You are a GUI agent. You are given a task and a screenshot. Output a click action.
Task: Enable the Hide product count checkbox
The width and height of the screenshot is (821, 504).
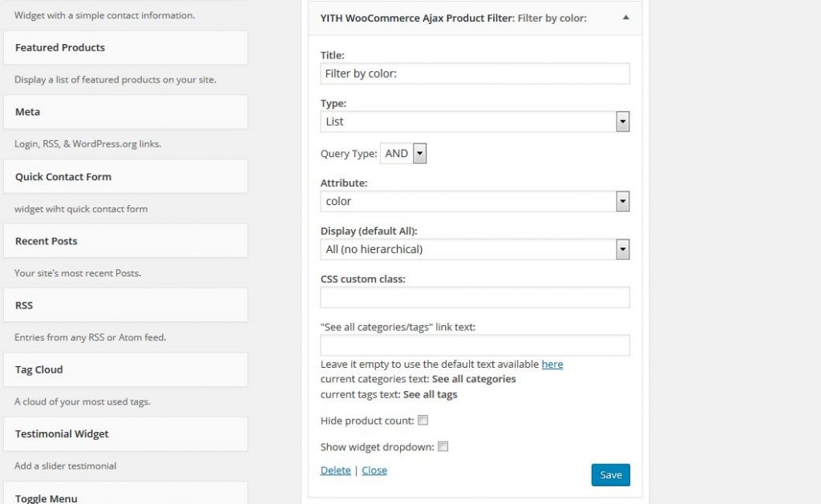tap(423, 420)
